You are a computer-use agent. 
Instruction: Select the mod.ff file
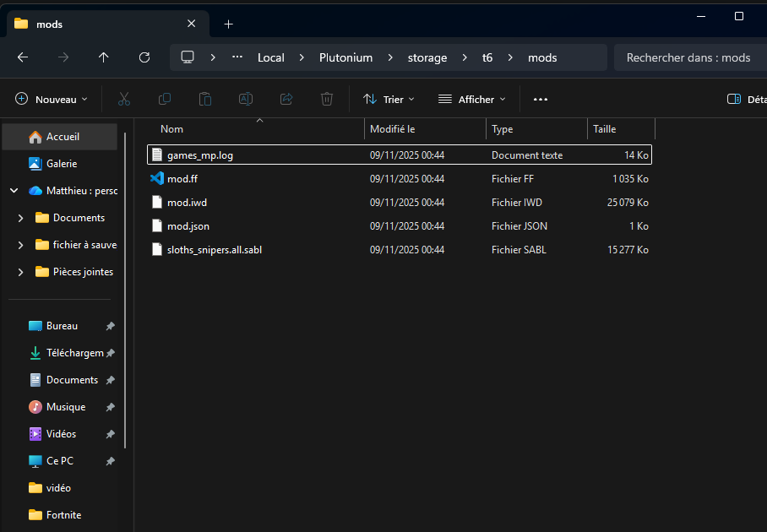tap(182, 179)
